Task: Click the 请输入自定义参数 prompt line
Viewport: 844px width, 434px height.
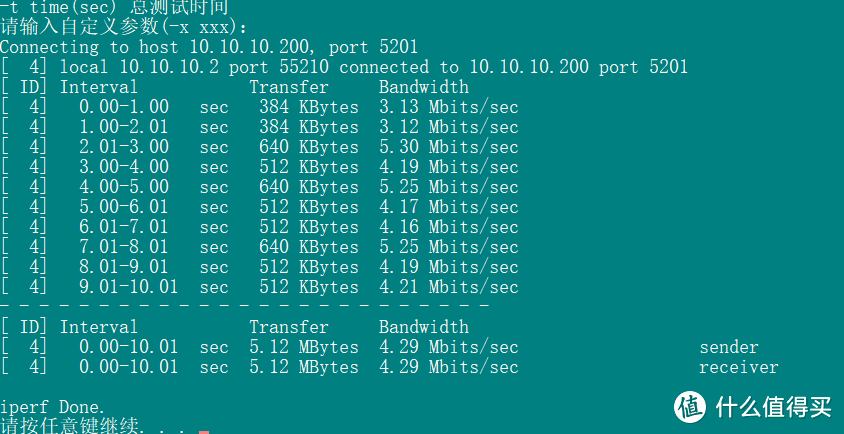Action: [124, 27]
